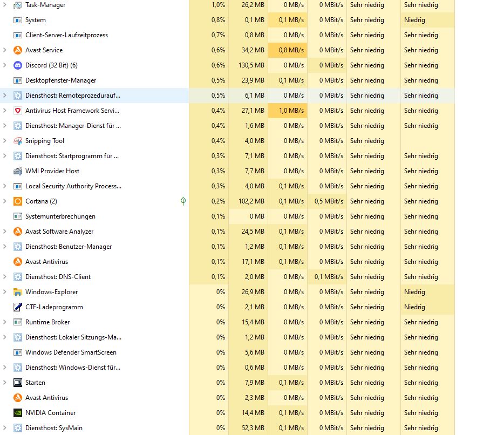The height and width of the screenshot is (435, 504).
Task: Click the Diensthost: SysMain gear icon
Action: click(18, 428)
